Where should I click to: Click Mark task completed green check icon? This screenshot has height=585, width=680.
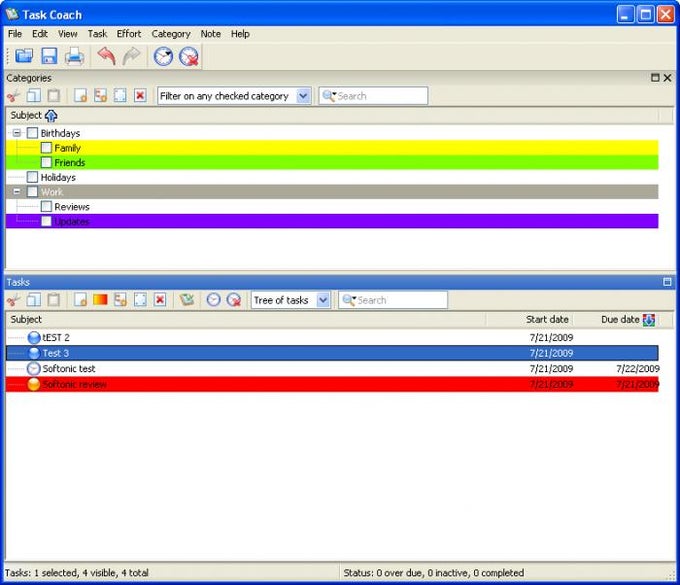pos(187,300)
